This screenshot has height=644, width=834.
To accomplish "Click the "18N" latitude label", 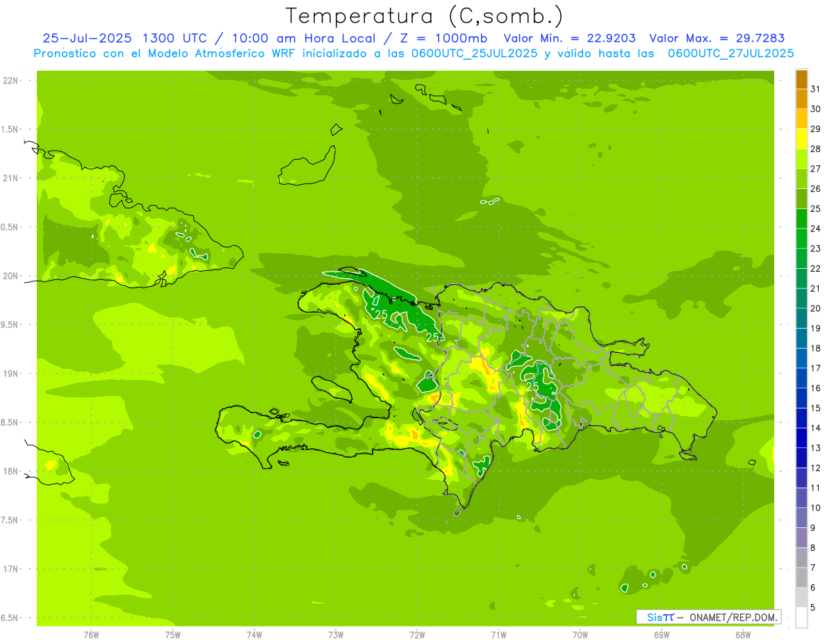I will coord(10,471).
